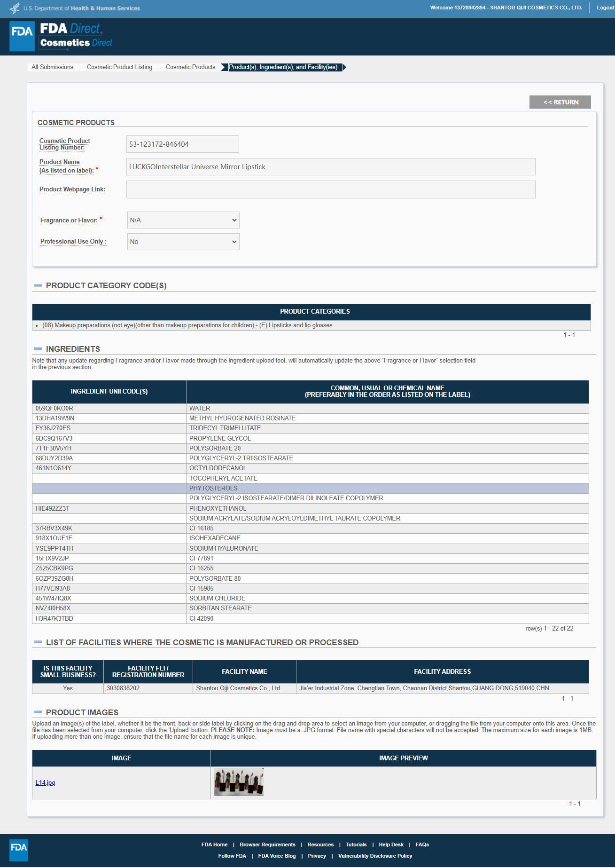Open Privacy footer link

click(x=317, y=856)
